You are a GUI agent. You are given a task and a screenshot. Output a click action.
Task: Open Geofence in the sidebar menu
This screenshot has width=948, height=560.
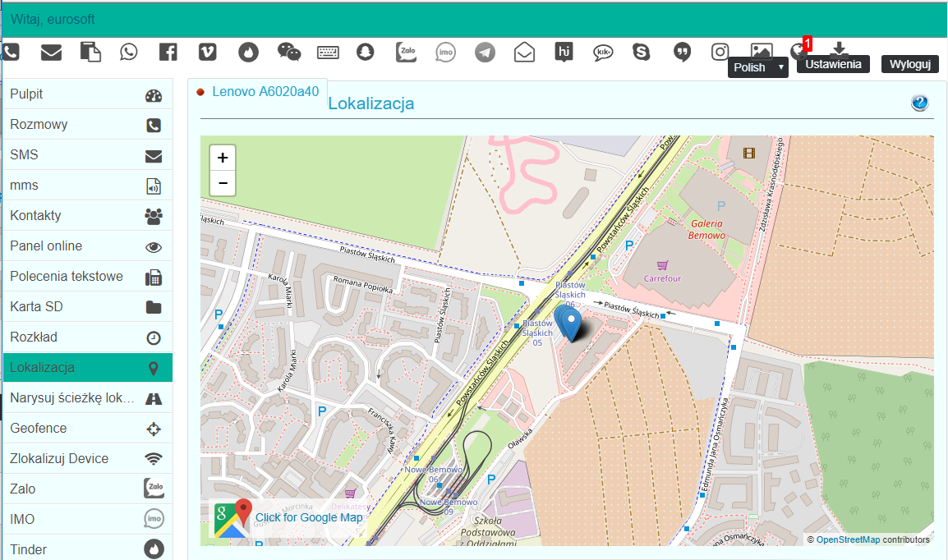tap(88, 429)
